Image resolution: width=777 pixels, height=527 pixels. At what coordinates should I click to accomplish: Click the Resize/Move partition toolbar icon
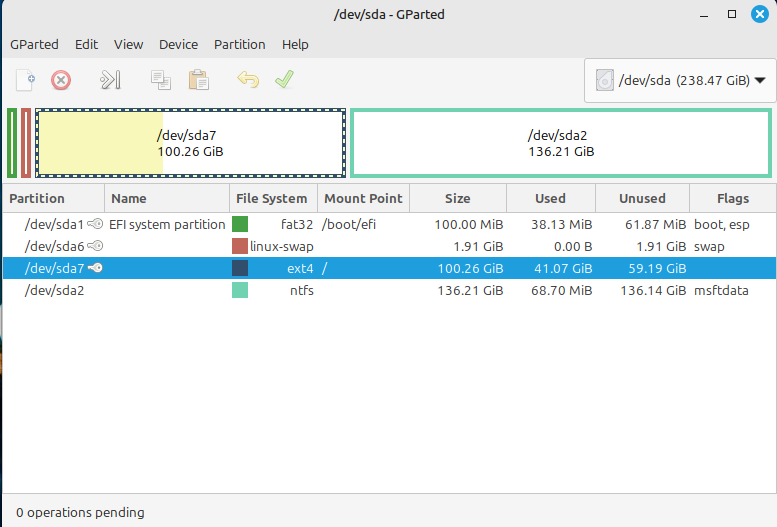(110, 80)
